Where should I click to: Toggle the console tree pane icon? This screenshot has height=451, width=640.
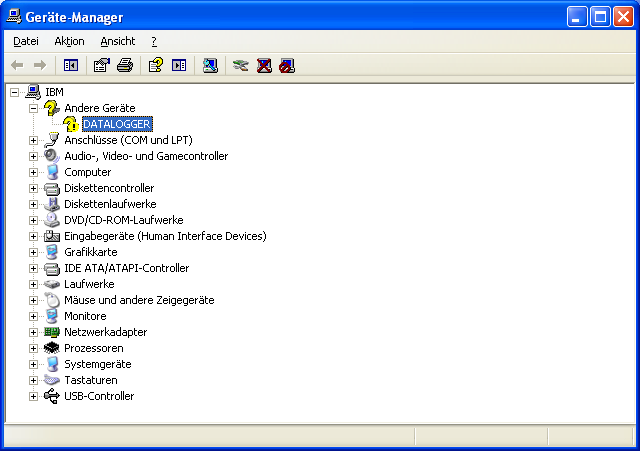(71, 65)
